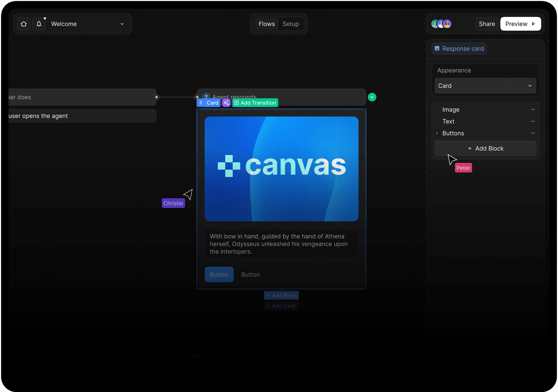
Task: Go to the home icon
Action: point(24,24)
